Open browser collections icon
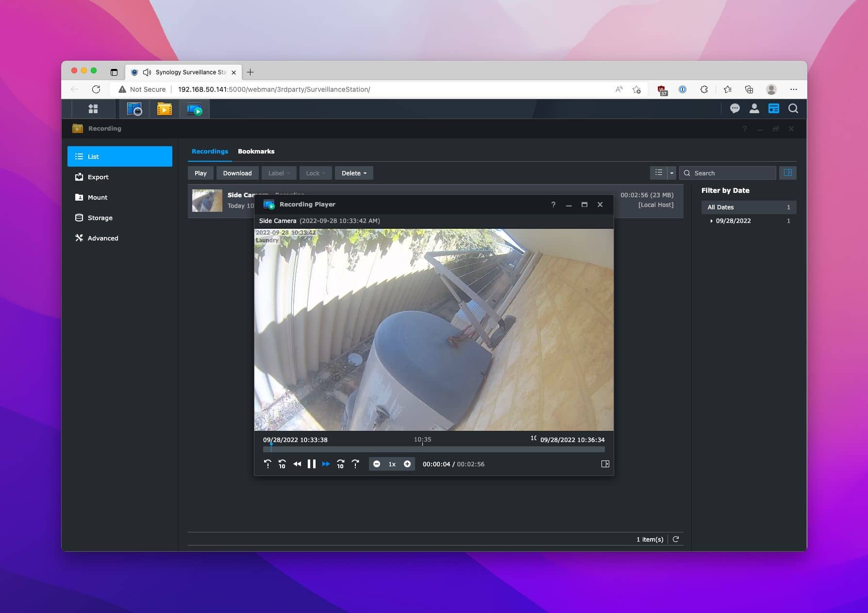 click(749, 89)
